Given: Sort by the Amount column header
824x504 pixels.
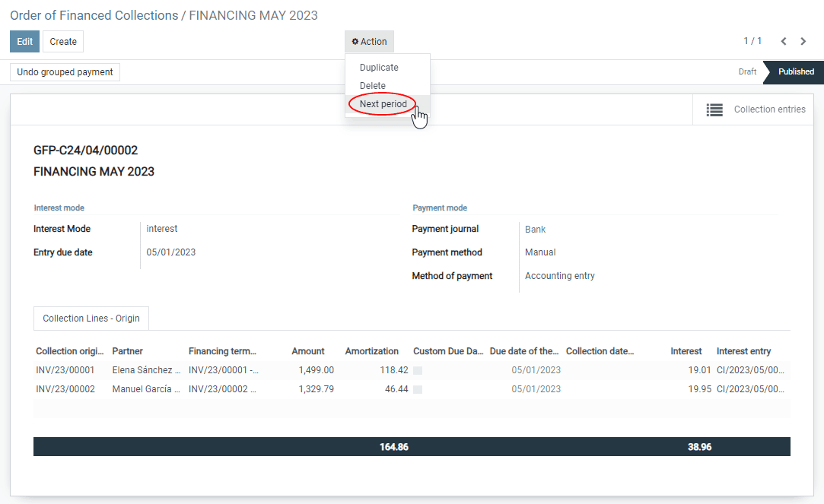Looking at the screenshot, I should coord(307,351).
